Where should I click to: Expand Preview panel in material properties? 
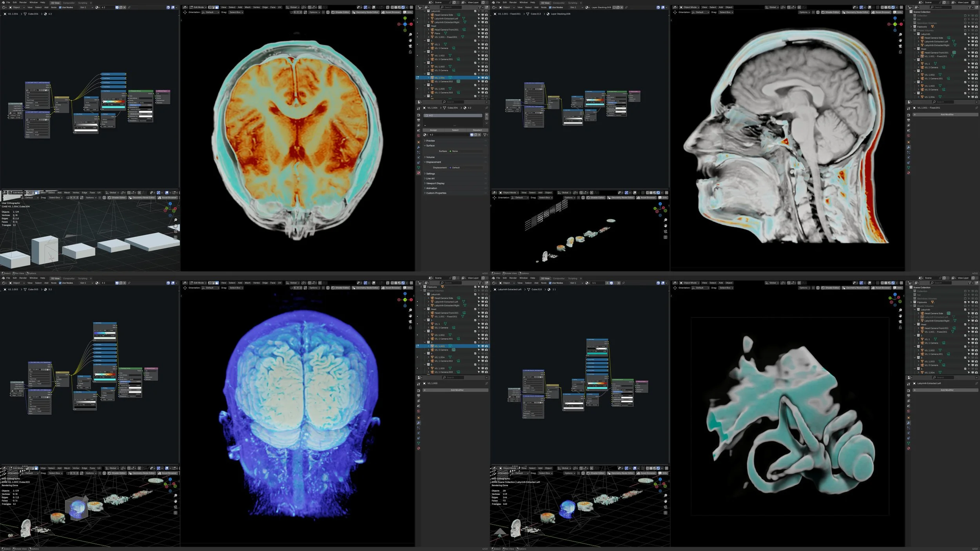[x=430, y=141]
